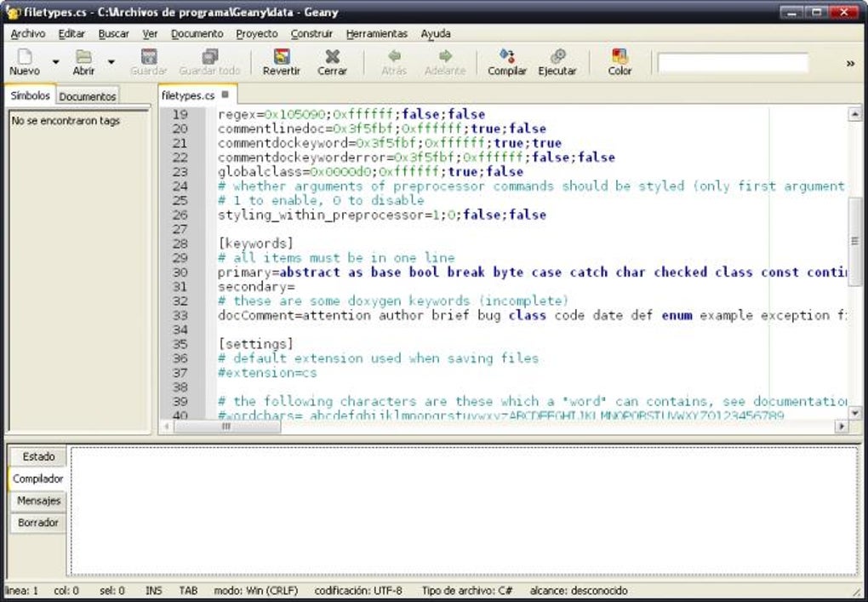The width and height of the screenshot is (868, 602).
Task: Close the document with Cerrar icon
Action: 332,62
